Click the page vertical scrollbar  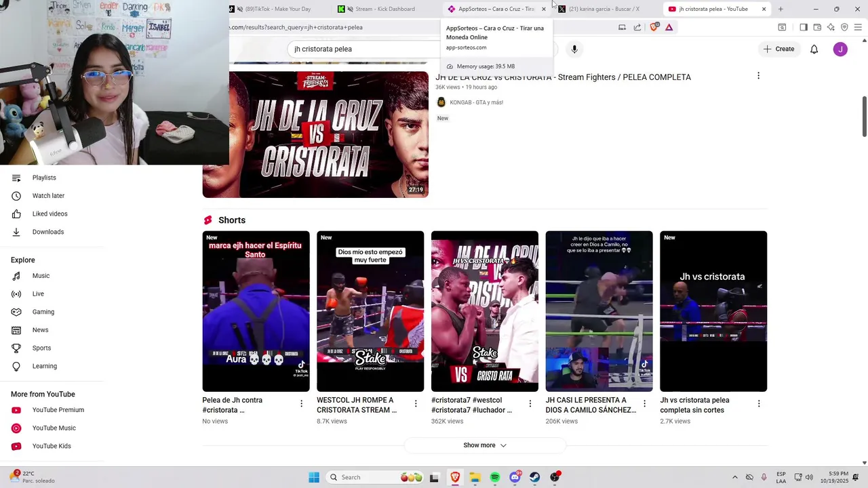[864, 116]
